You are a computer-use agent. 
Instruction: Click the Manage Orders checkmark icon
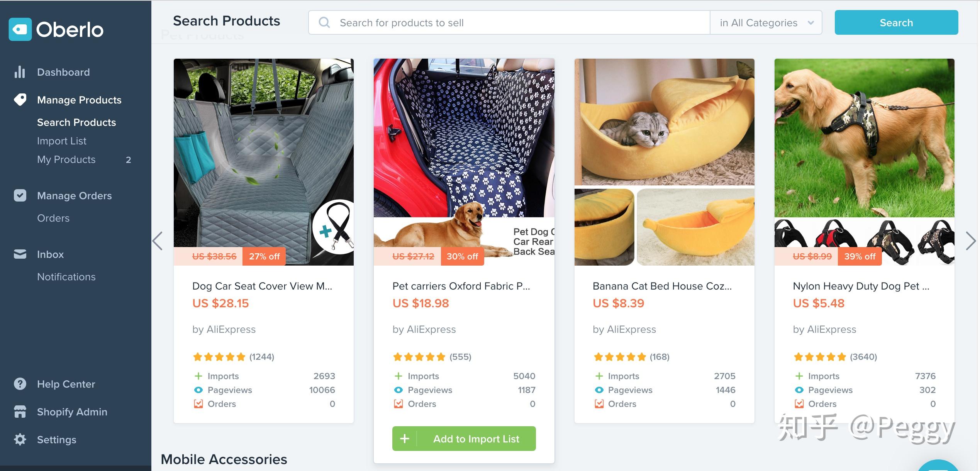click(20, 195)
